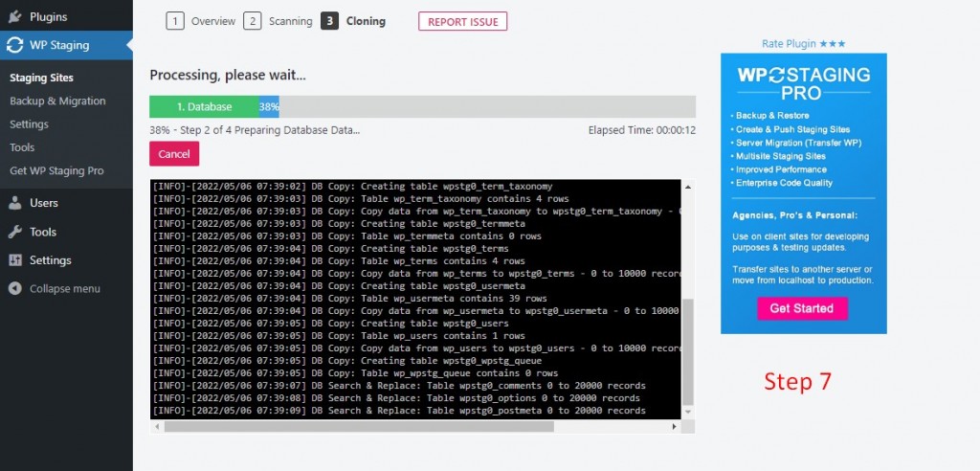Open Staging Sites submenu item
The height and width of the screenshot is (471, 980).
[41, 78]
